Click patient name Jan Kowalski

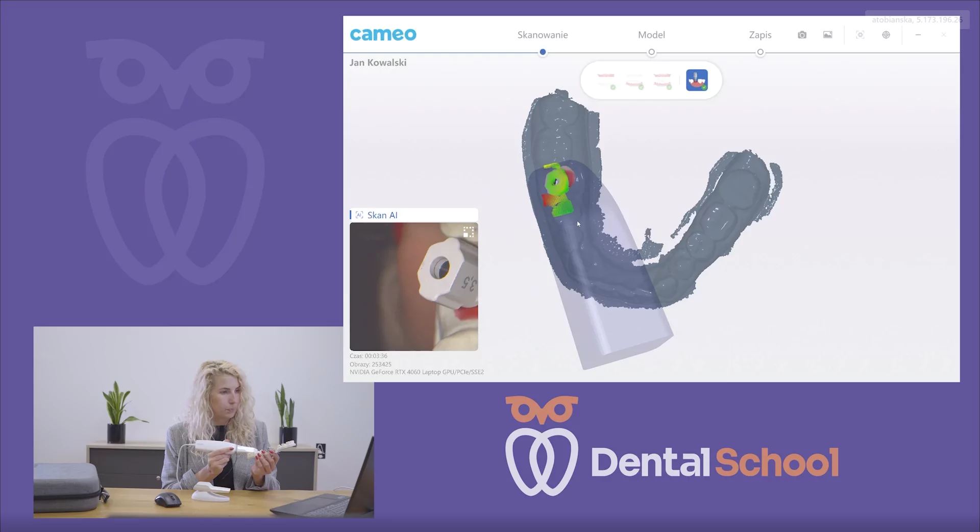click(x=378, y=62)
